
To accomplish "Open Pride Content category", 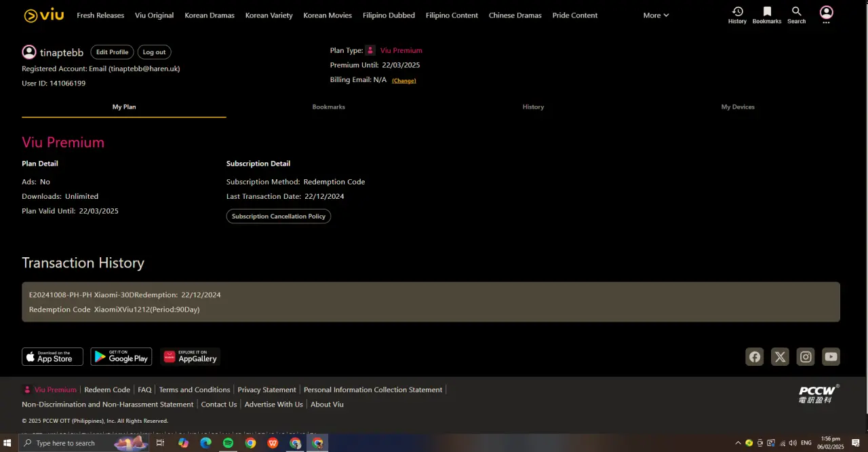I will pos(575,15).
